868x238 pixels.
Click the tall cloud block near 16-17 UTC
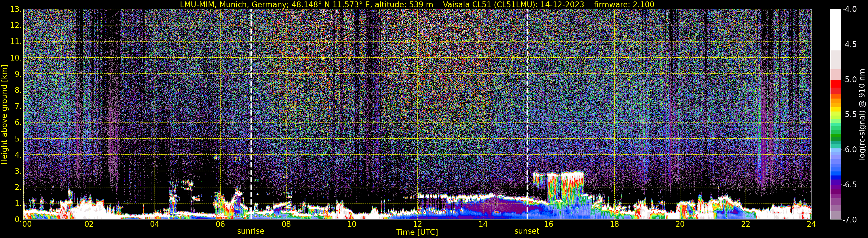click(566, 189)
